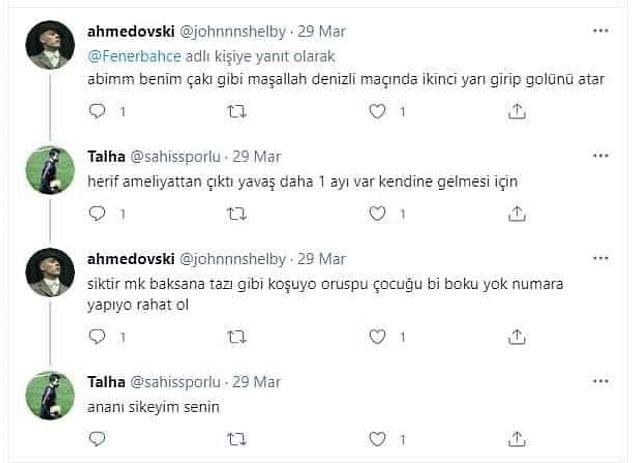The image size is (635, 463).
Task: Reply to ahmedovski's tweet ending 'rahat ol'
Action: click(x=97, y=337)
